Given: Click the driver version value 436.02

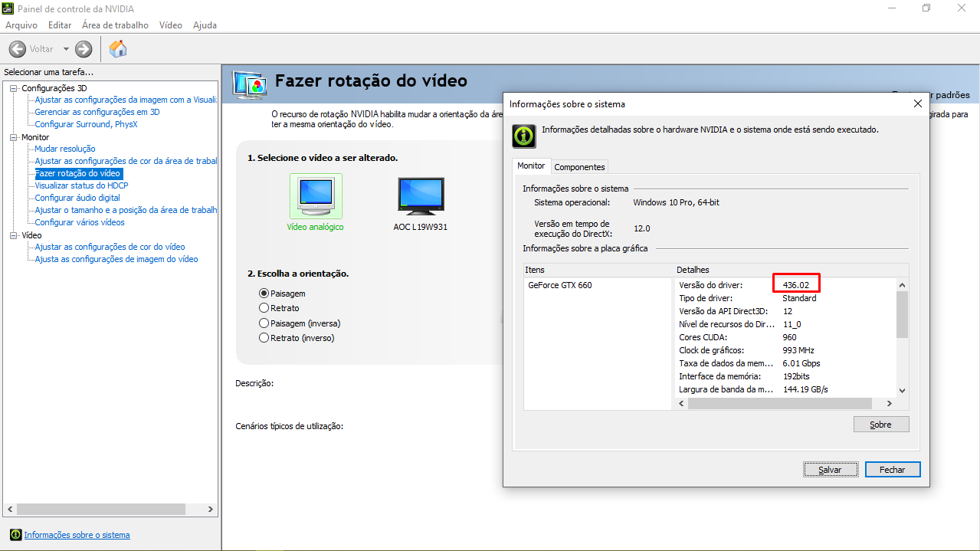Looking at the screenshot, I should [796, 285].
